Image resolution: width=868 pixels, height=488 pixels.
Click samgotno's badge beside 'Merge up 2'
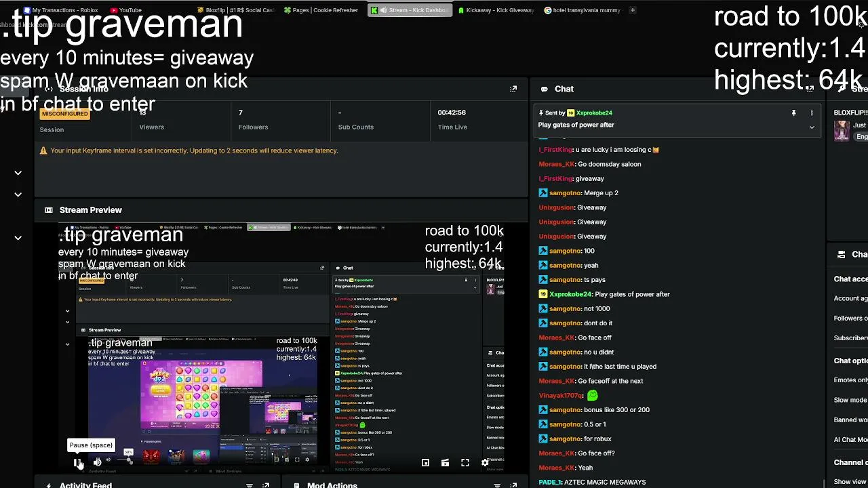[x=543, y=193]
